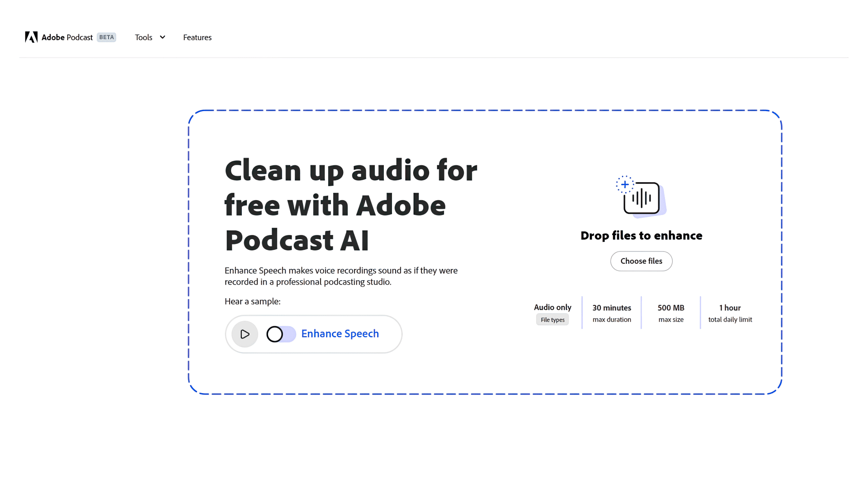This screenshot has height=488, width=868.
Task: Go to the Features page
Action: pos(197,38)
